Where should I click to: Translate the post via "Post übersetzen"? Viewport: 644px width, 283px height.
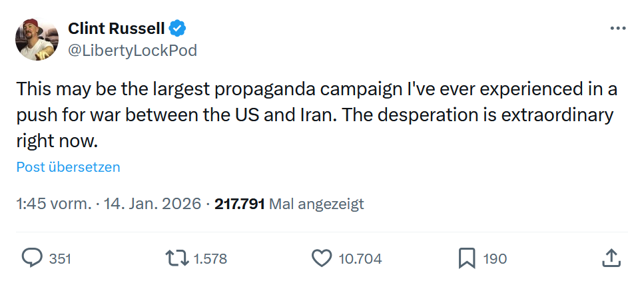pyautogui.click(x=68, y=167)
